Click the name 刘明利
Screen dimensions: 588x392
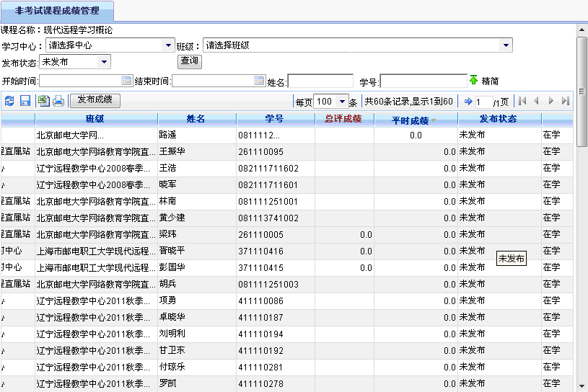pyautogui.click(x=172, y=333)
